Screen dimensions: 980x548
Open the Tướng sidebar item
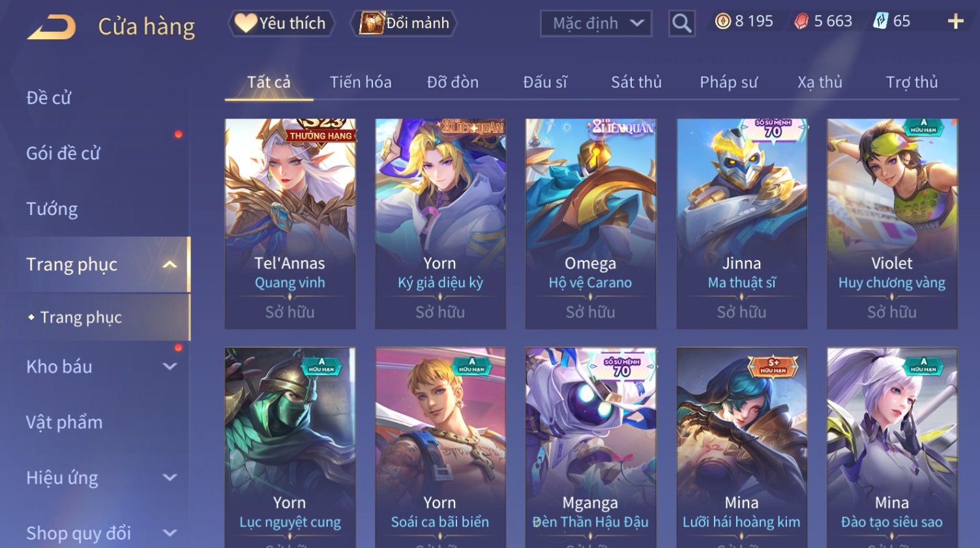(x=52, y=209)
